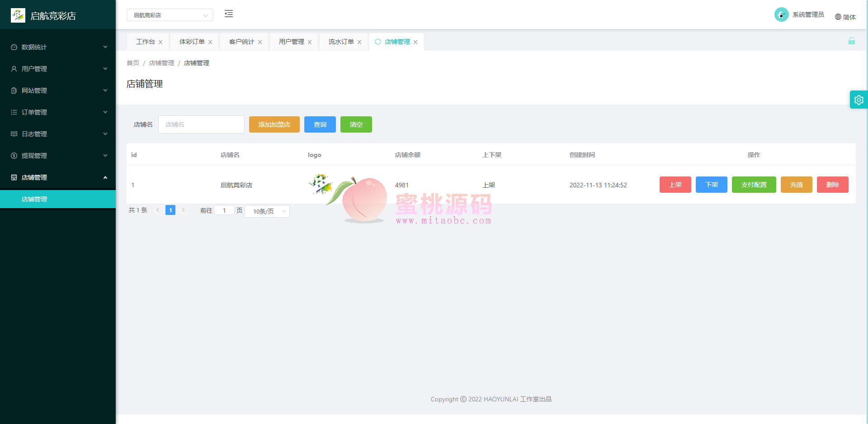Click the green lock screen icon
The height and width of the screenshot is (424, 868).
tap(851, 41)
